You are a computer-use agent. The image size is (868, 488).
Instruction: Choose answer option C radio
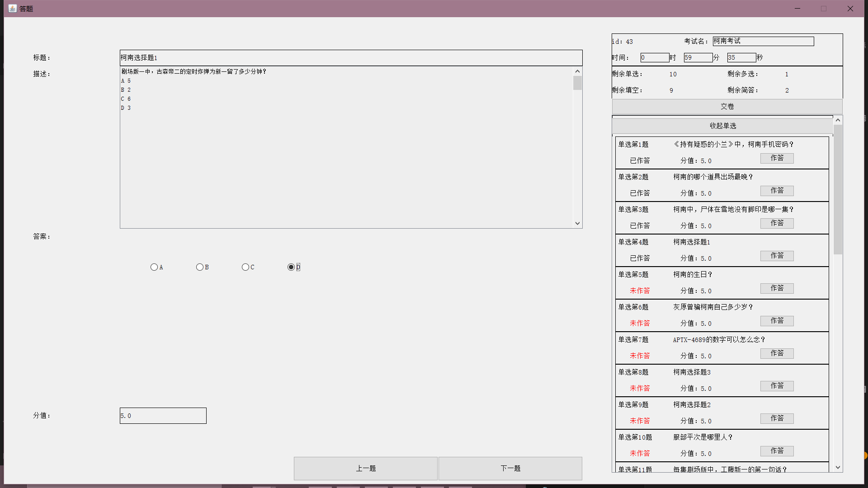click(x=245, y=267)
